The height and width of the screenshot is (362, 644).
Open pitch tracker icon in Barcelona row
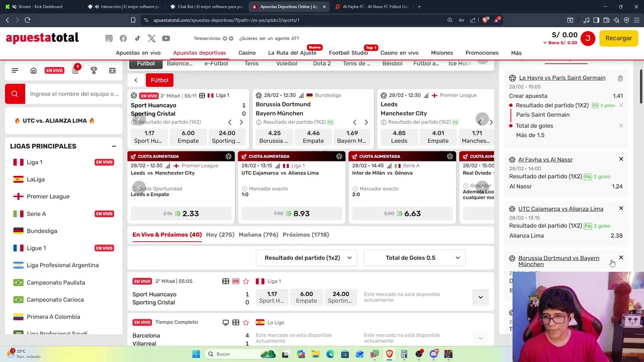[235, 322]
